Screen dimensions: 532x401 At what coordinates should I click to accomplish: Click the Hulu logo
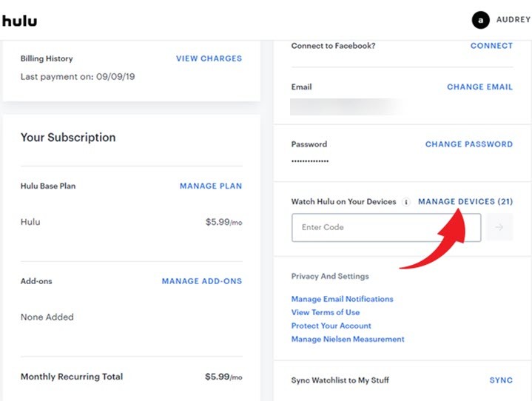click(19, 21)
